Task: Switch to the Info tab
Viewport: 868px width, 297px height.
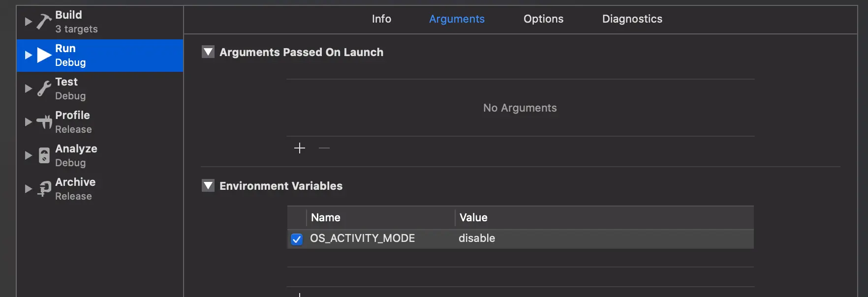Action: pyautogui.click(x=381, y=19)
